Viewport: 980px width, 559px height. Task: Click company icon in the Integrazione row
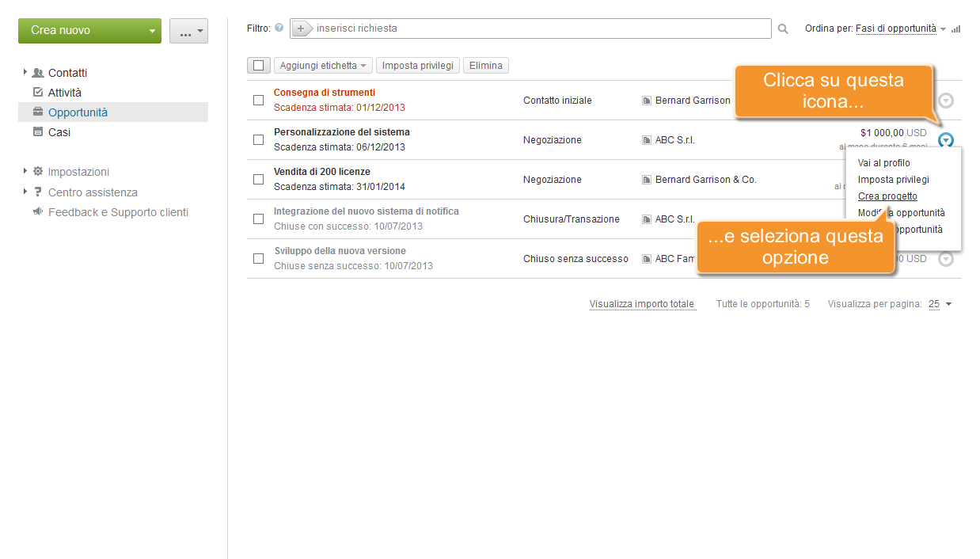(647, 219)
